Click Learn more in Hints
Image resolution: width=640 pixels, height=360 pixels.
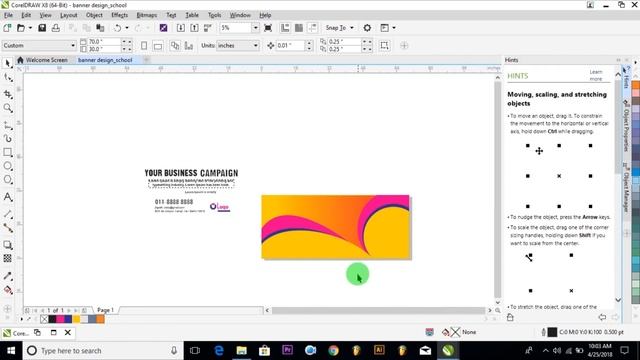(x=596, y=76)
